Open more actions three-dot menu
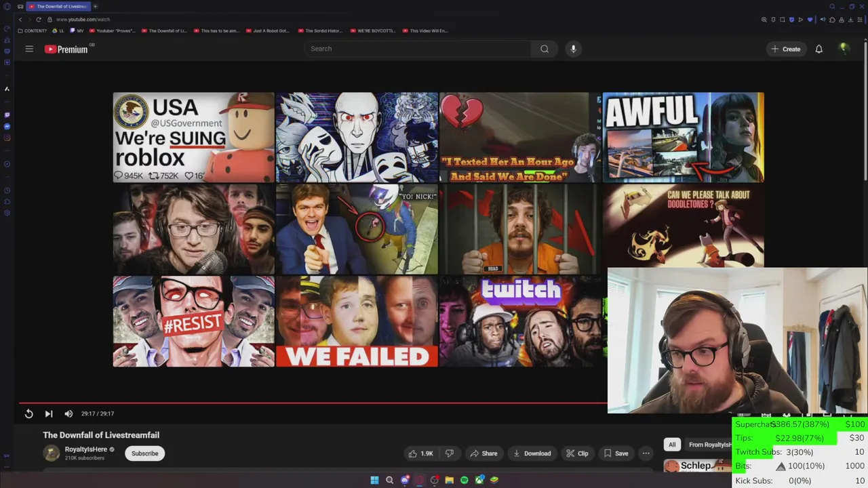 (x=646, y=453)
